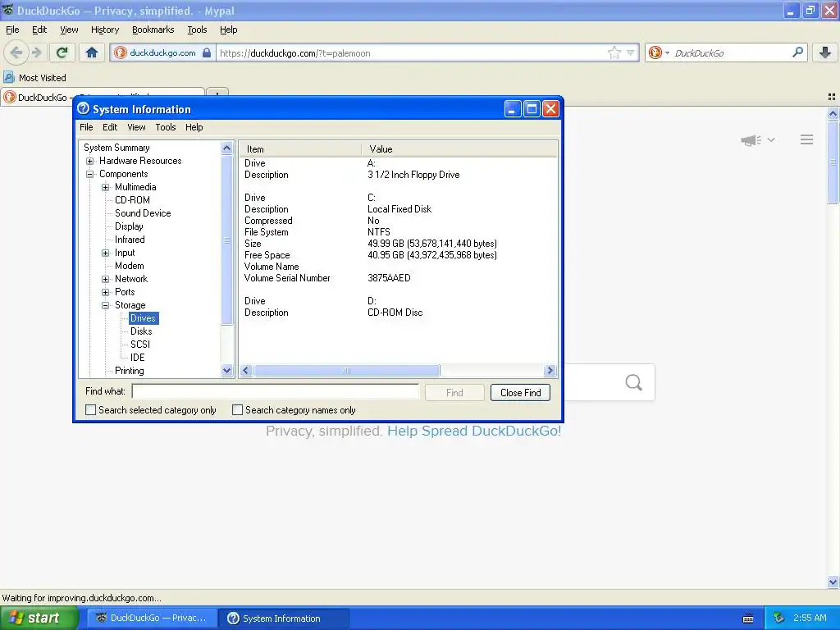Click tree panel scroll down arrow
This screenshot has height=630, width=840.
tap(226, 370)
